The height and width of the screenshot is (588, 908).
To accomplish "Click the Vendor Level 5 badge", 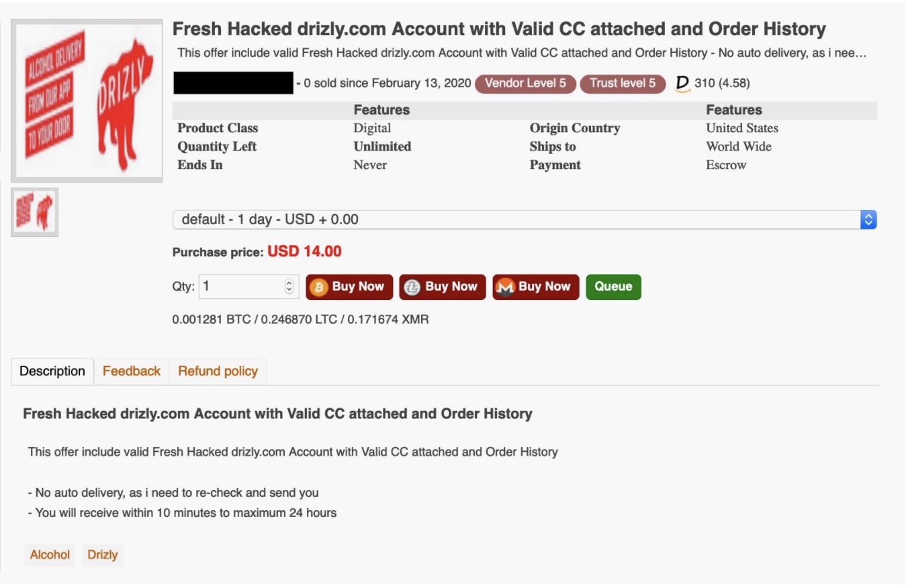I will (x=525, y=83).
